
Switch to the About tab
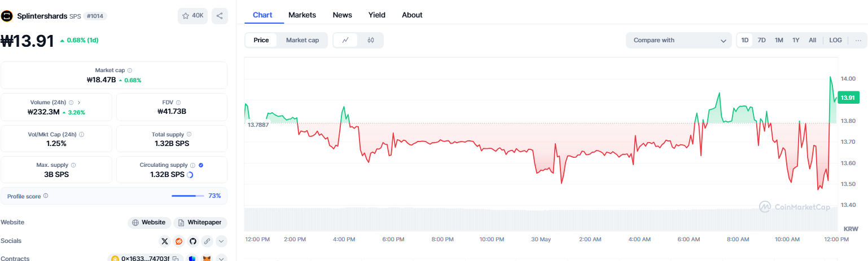pos(412,15)
